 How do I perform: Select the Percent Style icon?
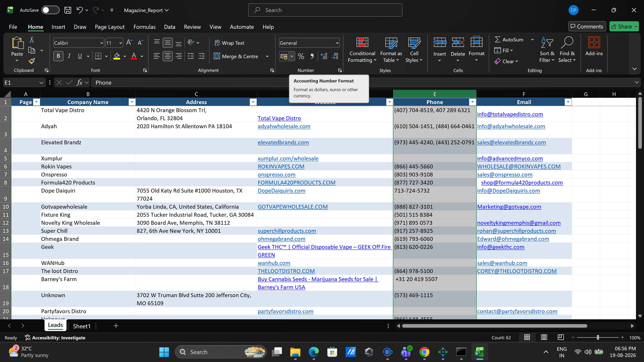pyautogui.click(x=301, y=56)
